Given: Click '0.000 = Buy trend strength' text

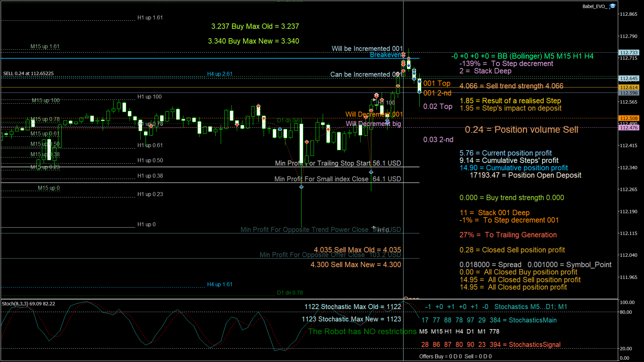Looking at the screenshot, I should tap(512, 197).
